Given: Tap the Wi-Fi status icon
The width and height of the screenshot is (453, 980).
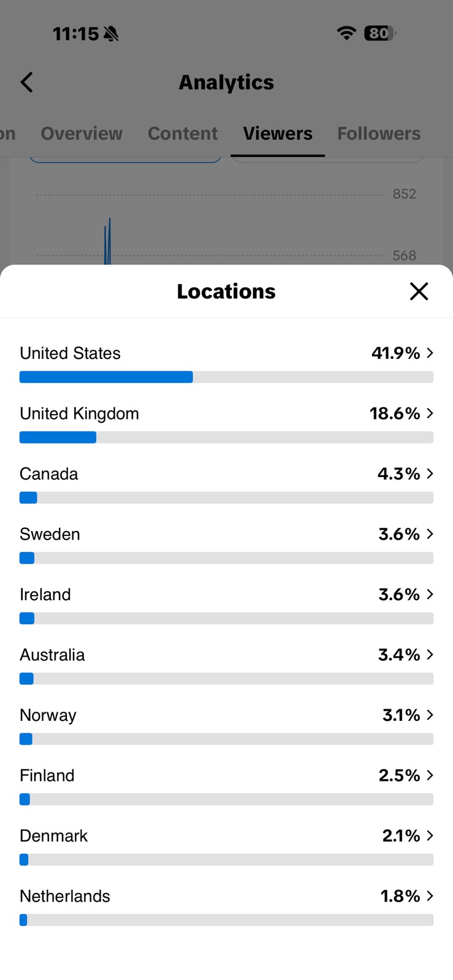Looking at the screenshot, I should pos(346,33).
